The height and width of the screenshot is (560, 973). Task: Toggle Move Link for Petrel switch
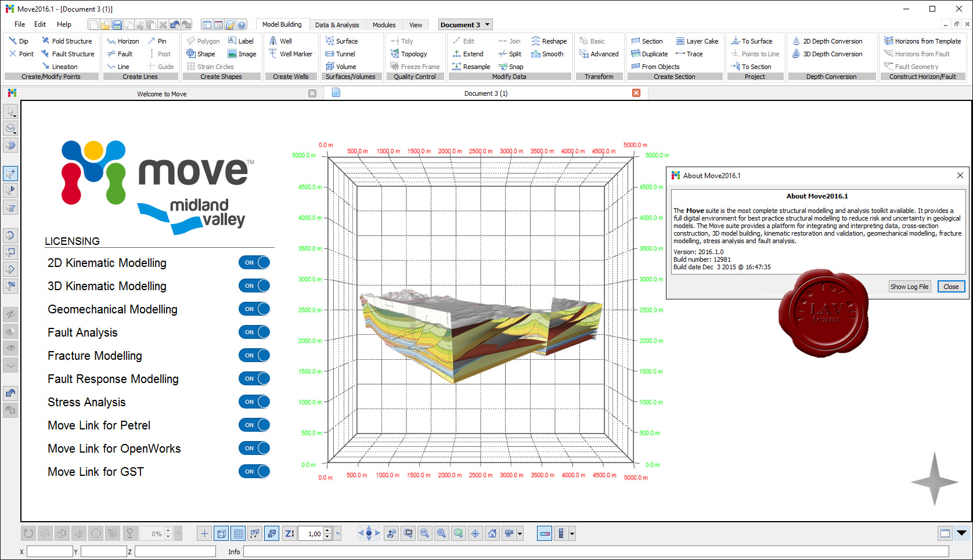[254, 425]
